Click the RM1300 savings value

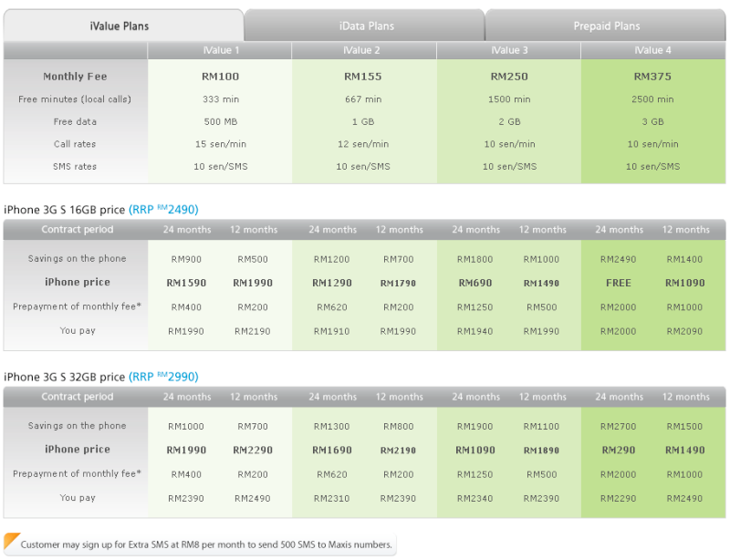coord(331,427)
